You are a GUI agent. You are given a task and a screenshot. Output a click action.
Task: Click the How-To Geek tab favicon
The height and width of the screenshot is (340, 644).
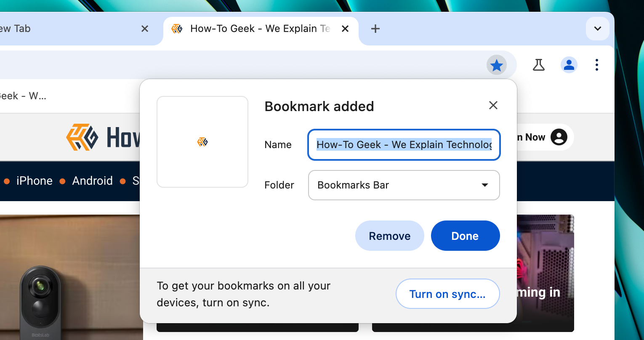[177, 29]
